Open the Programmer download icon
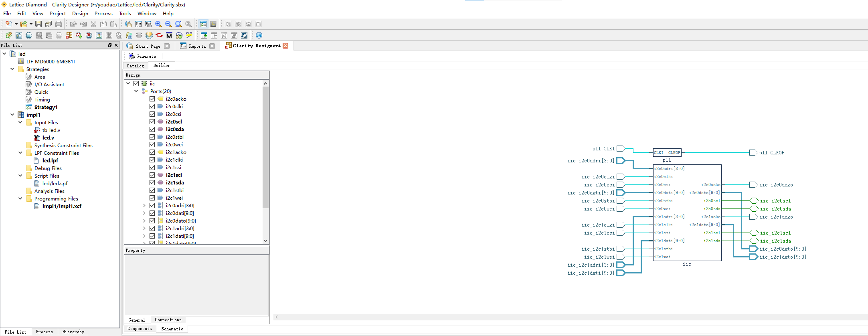The image size is (868, 336). 149,35
